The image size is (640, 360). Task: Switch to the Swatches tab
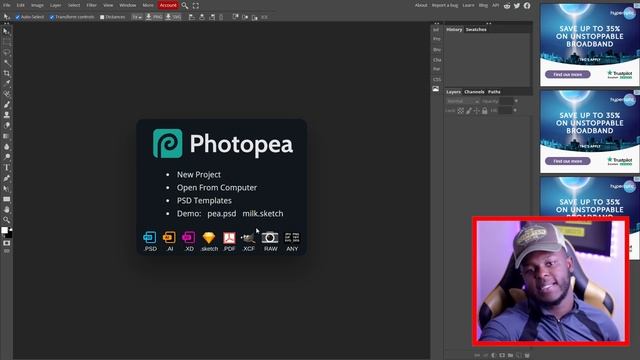pyautogui.click(x=476, y=29)
